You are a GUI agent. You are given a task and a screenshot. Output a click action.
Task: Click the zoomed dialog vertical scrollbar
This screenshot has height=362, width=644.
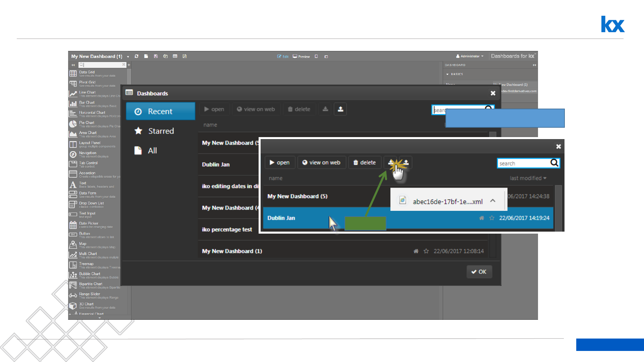coord(558,208)
